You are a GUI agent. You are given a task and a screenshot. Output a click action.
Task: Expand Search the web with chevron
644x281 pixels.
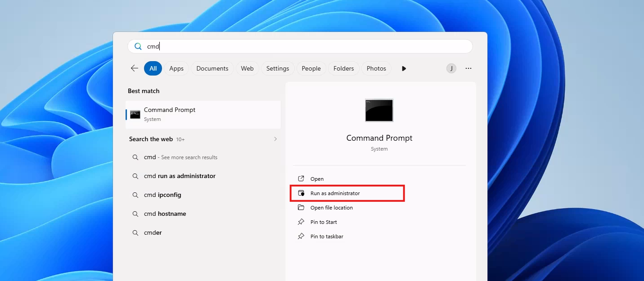[275, 139]
